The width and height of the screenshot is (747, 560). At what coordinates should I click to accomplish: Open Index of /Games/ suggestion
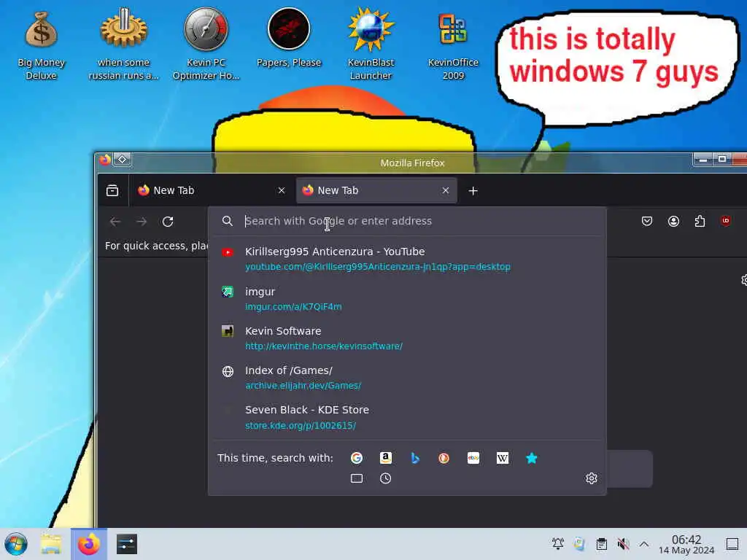point(407,378)
